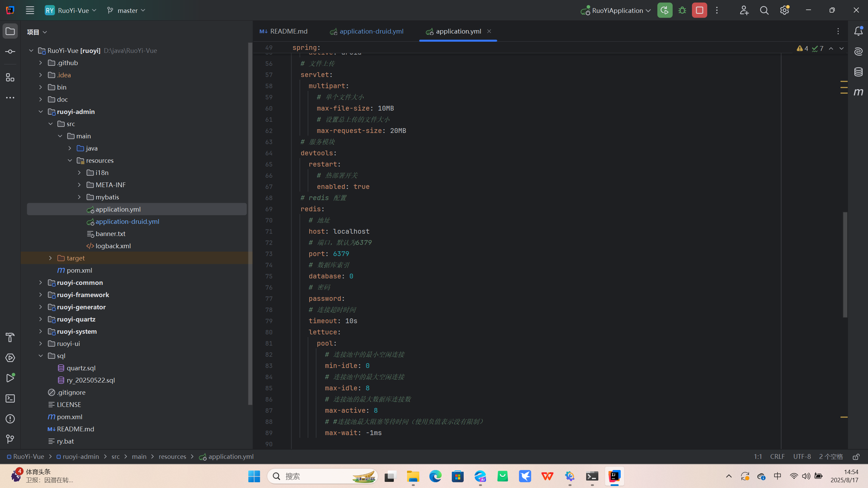Open UTF-8 encoding selector
Image resolution: width=868 pixels, height=488 pixels.
[802, 456]
